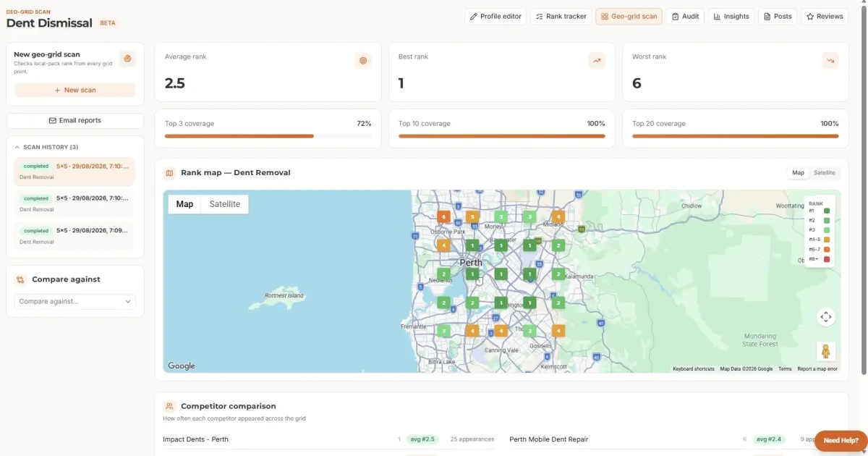Open the Compare against dropdown
This screenshot has height=456, width=868.
point(75,302)
